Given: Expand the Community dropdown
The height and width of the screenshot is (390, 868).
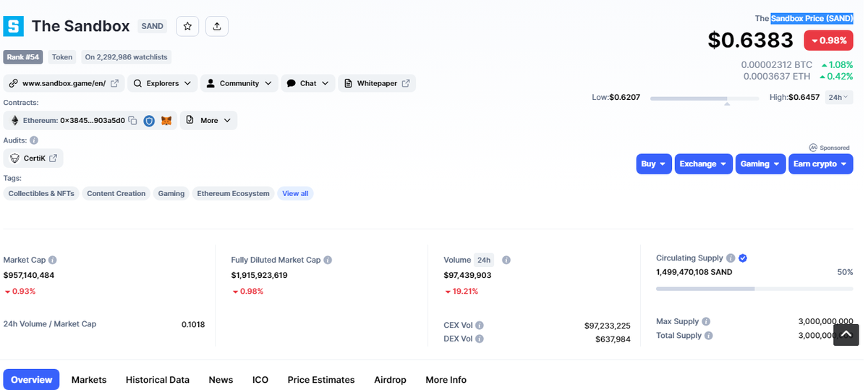Looking at the screenshot, I should coord(239,83).
